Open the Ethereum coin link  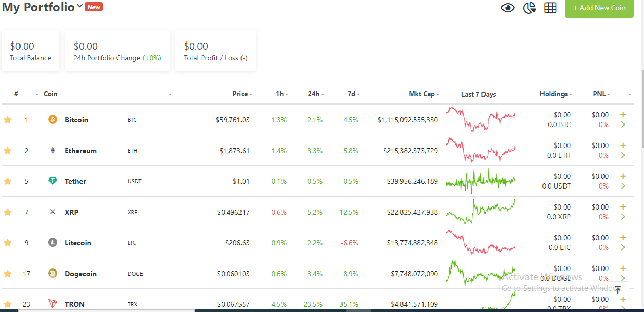[80, 151]
